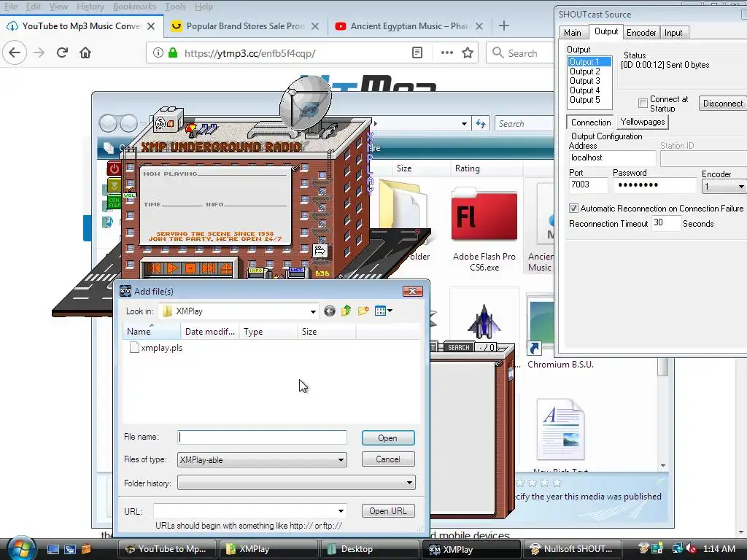Click Create New Folder icon in dialog

(363, 311)
